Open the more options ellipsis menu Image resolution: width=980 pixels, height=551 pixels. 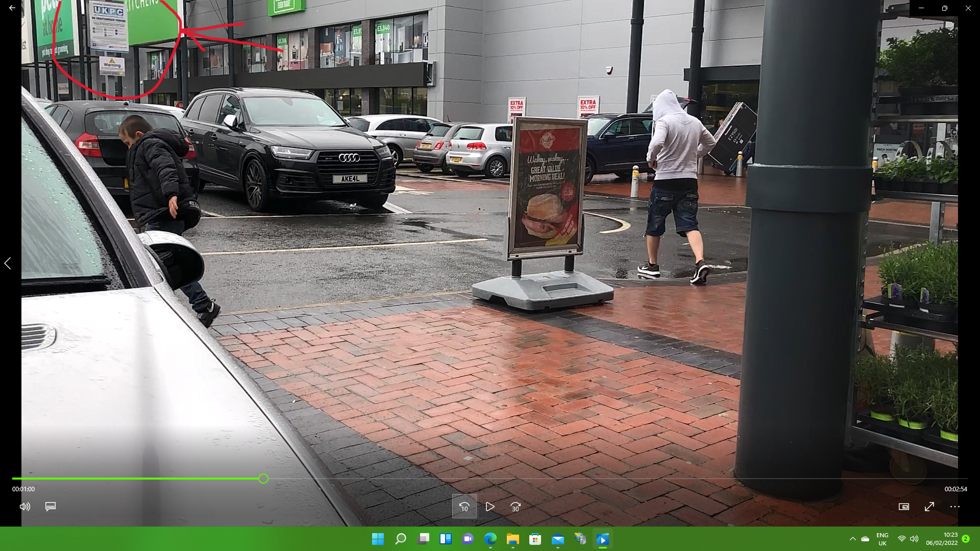coord(954,507)
